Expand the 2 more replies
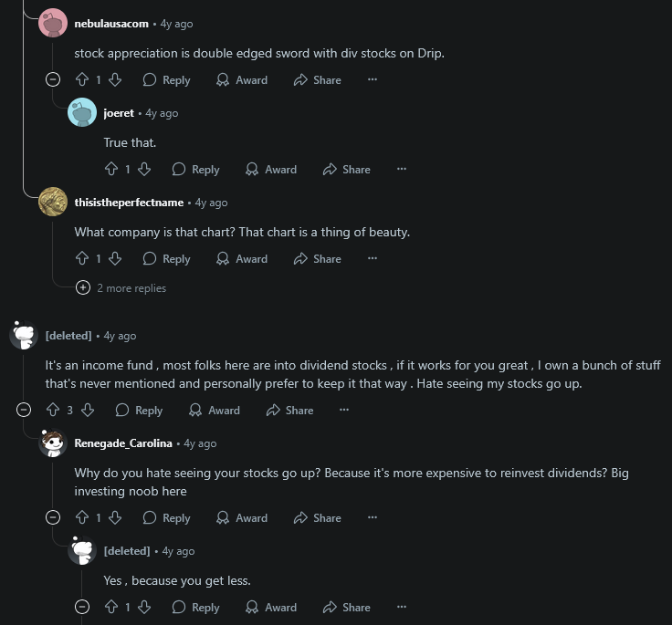Image resolution: width=672 pixels, height=625 pixels. [121, 288]
